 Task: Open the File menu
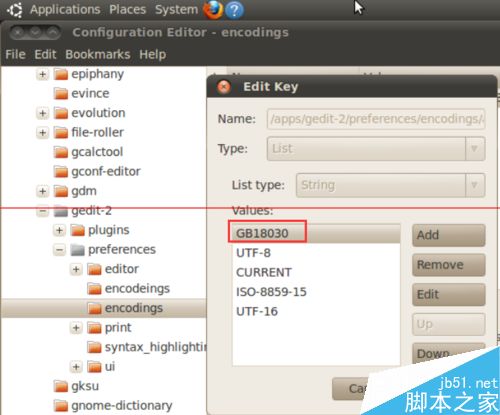(16, 54)
